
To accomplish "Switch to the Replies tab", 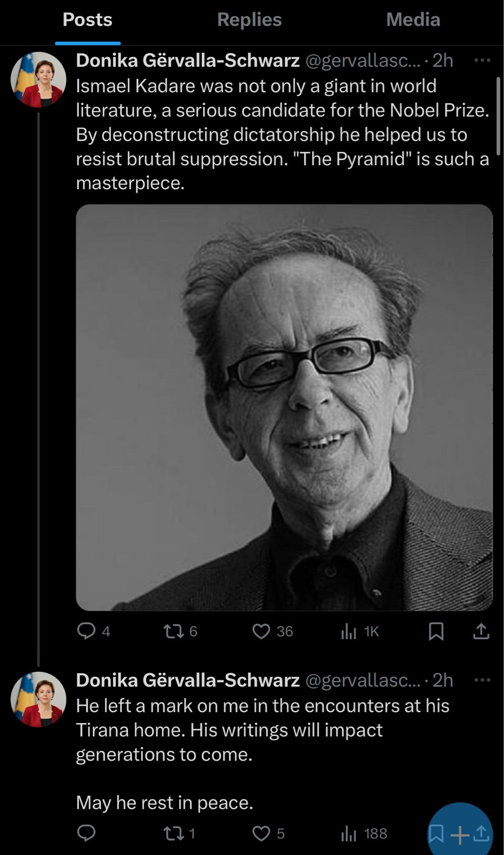I will click(249, 20).
